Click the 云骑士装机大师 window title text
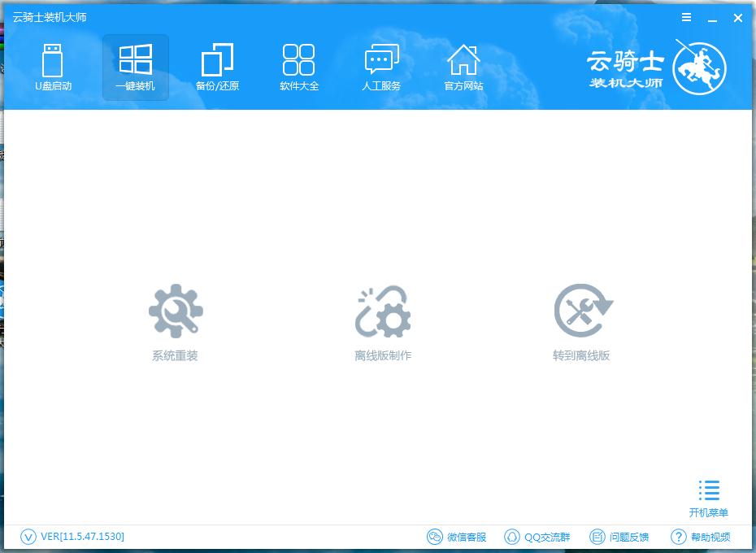Image resolution: width=756 pixels, height=553 pixels. pyautogui.click(x=49, y=17)
